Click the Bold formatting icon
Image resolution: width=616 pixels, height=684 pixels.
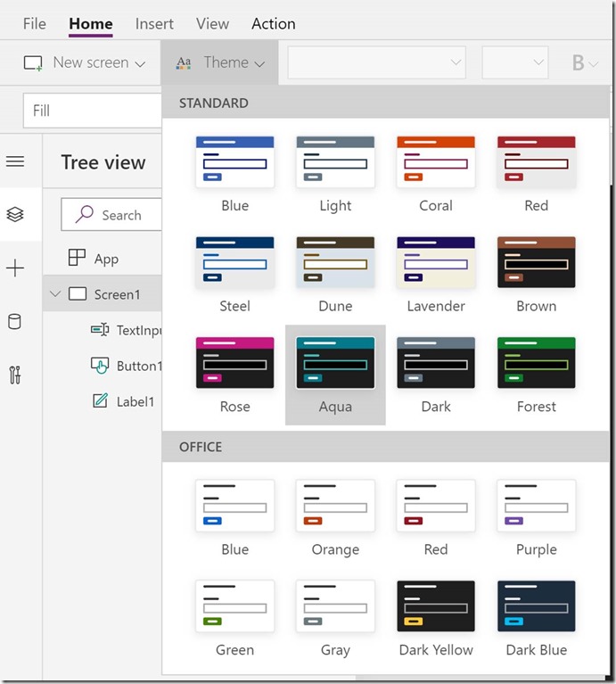[x=579, y=62]
